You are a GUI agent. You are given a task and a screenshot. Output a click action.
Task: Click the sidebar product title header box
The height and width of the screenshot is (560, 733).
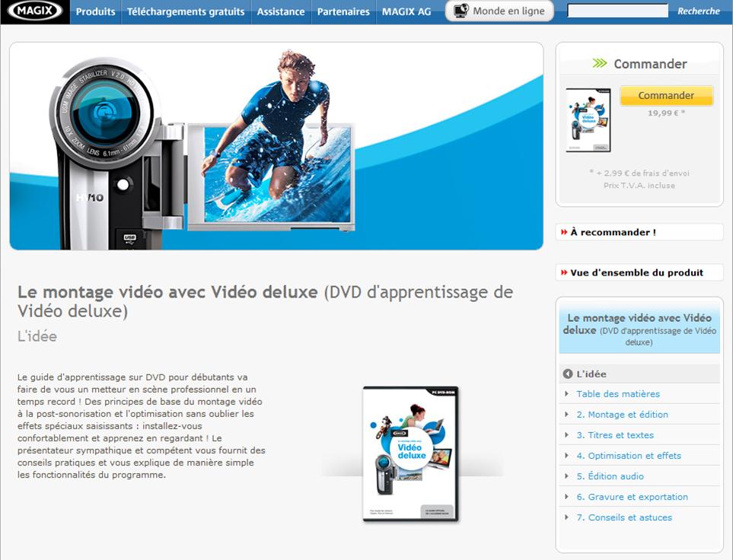(639, 329)
